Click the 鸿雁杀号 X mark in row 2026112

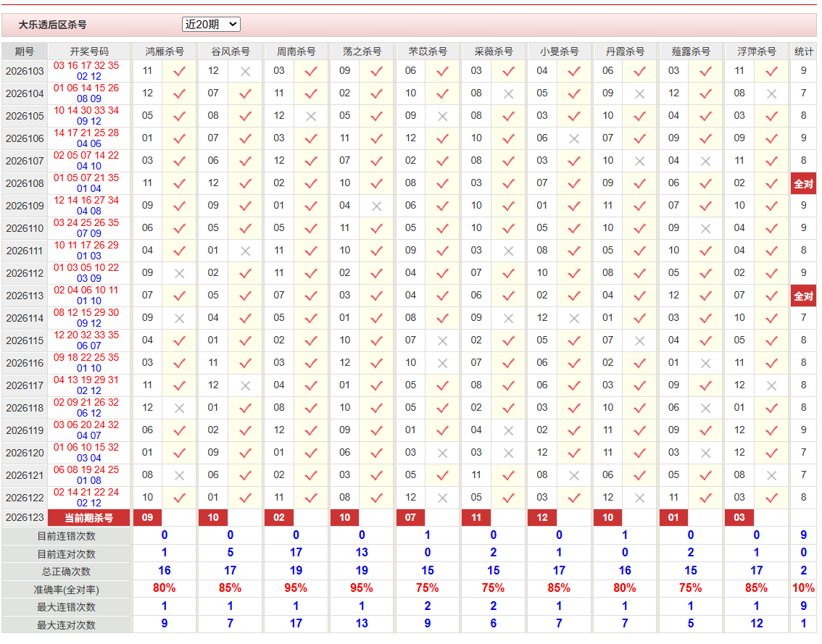point(179,274)
